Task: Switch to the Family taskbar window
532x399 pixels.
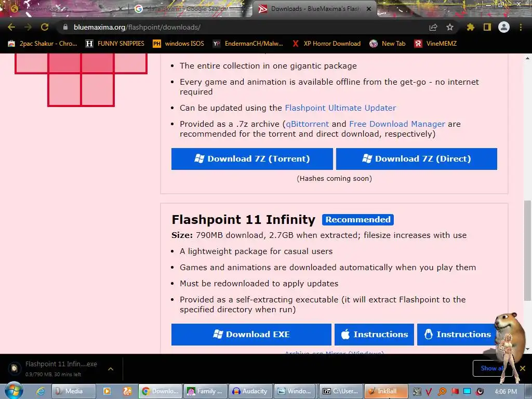Action: coord(206,391)
